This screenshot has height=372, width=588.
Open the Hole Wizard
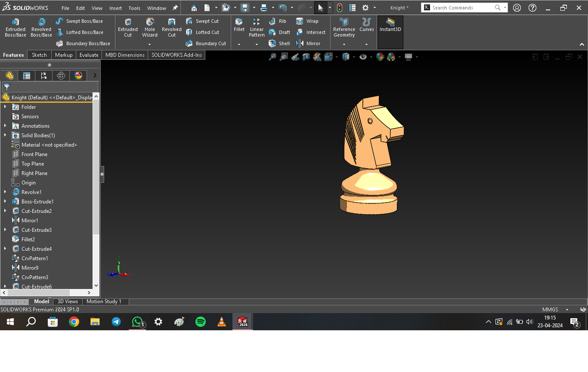coord(150,28)
